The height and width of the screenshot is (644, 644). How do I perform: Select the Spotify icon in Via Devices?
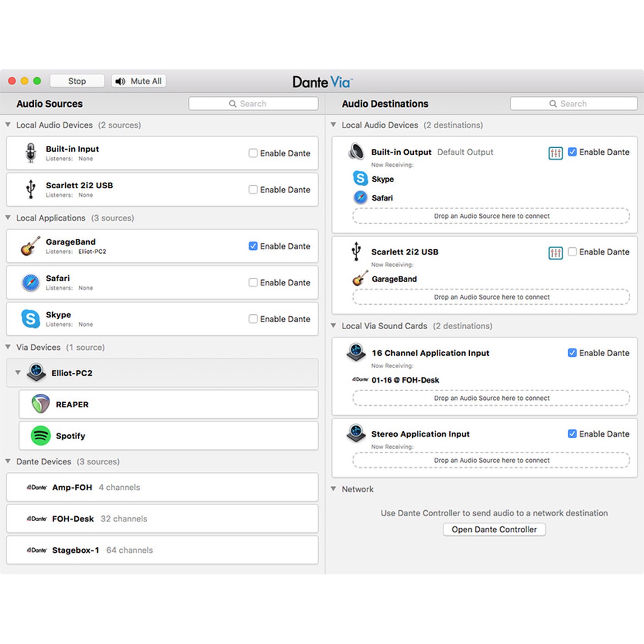coord(41,436)
